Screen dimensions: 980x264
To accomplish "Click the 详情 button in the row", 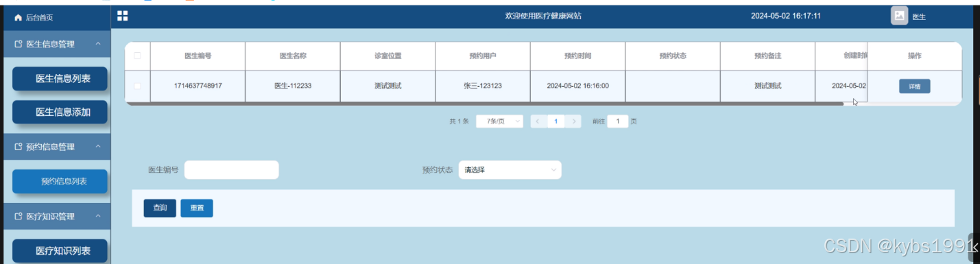I will [x=914, y=86].
